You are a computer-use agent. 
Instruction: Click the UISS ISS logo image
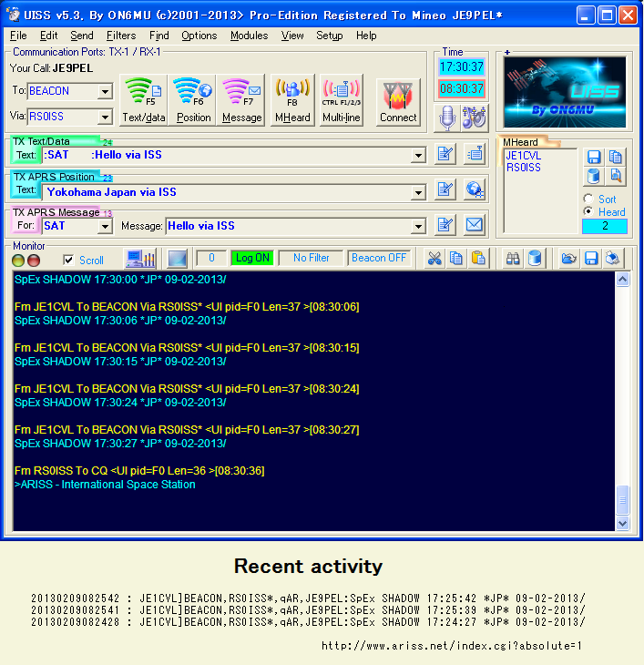pos(564,92)
